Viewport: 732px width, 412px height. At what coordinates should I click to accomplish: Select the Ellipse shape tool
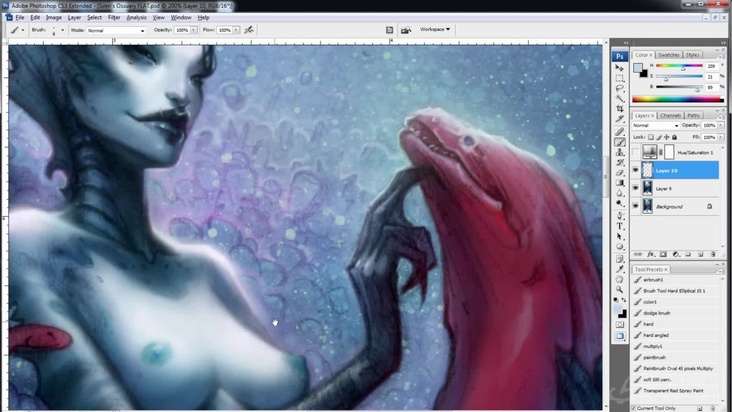coord(619,247)
